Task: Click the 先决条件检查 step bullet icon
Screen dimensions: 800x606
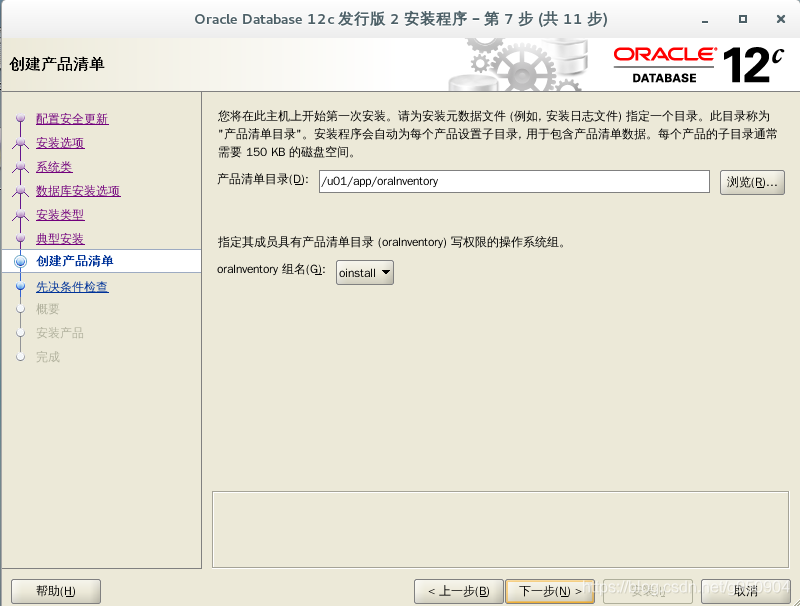Action: pyautogui.click(x=20, y=286)
